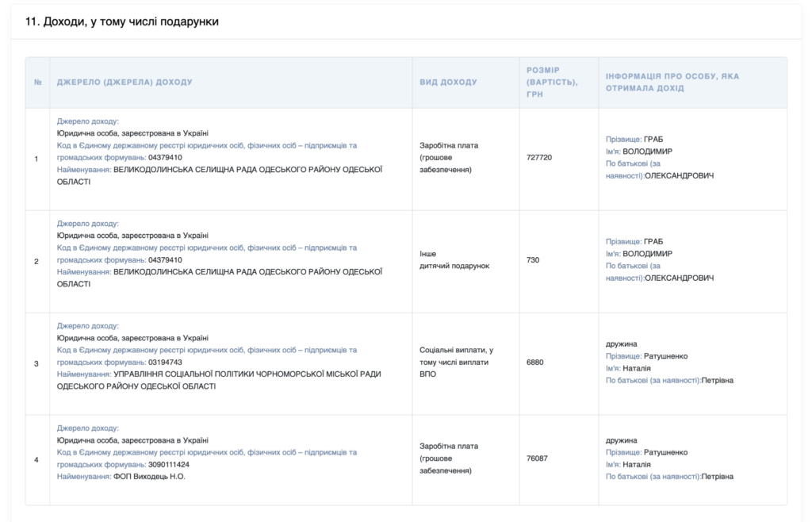This screenshot has height=522, width=812.
Task: Select registry code 03194743
Action: point(165,362)
